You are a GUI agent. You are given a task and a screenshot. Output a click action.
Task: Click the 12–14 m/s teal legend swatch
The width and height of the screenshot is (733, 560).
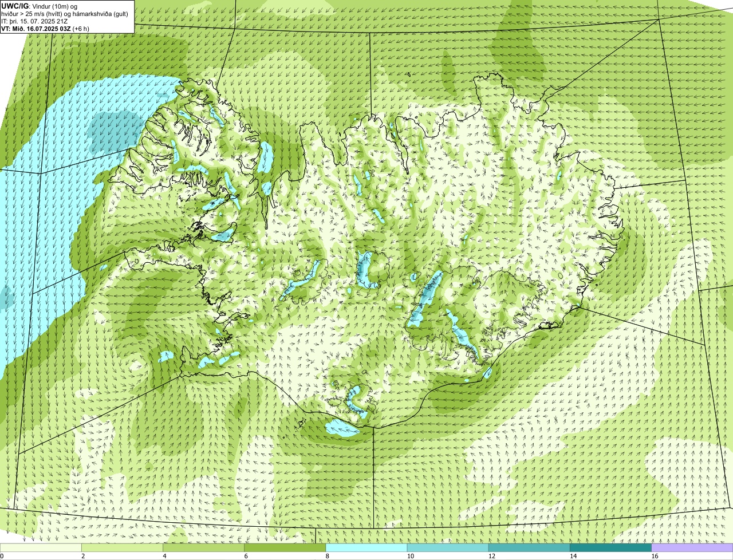pos(529,547)
